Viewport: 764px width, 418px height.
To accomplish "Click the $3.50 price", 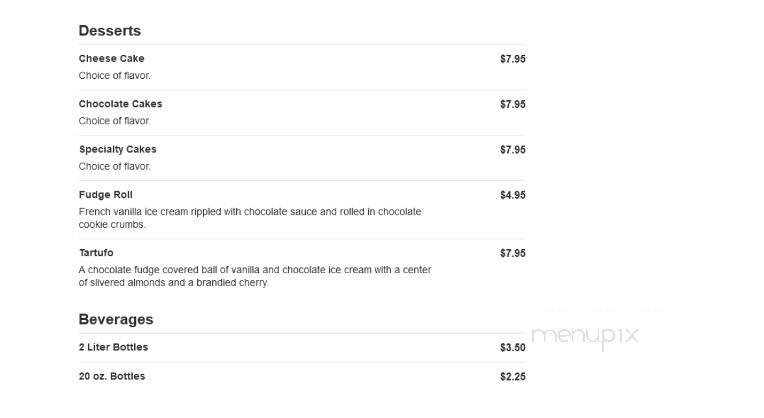I will pyautogui.click(x=512, y=347).
